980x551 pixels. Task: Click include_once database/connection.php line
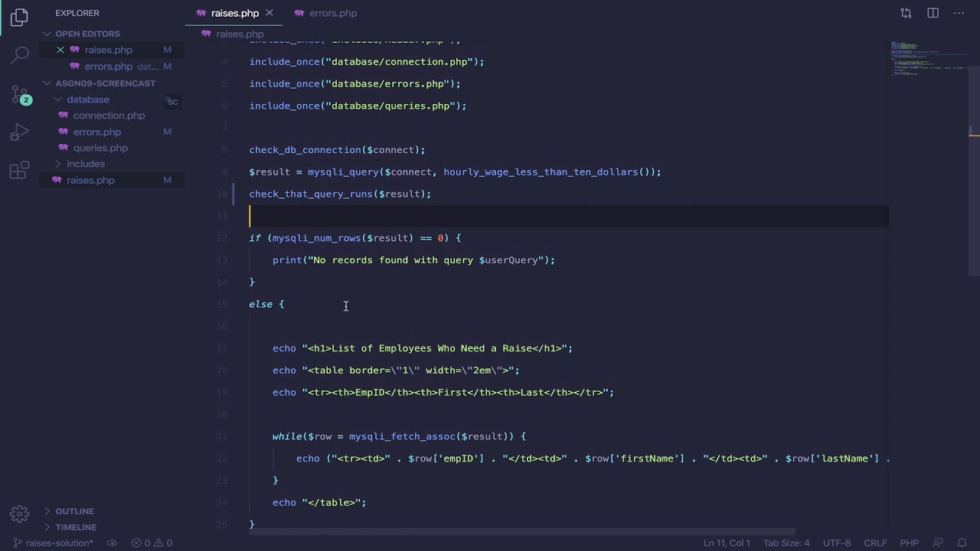pyautogui.click(x=367, y=62)
